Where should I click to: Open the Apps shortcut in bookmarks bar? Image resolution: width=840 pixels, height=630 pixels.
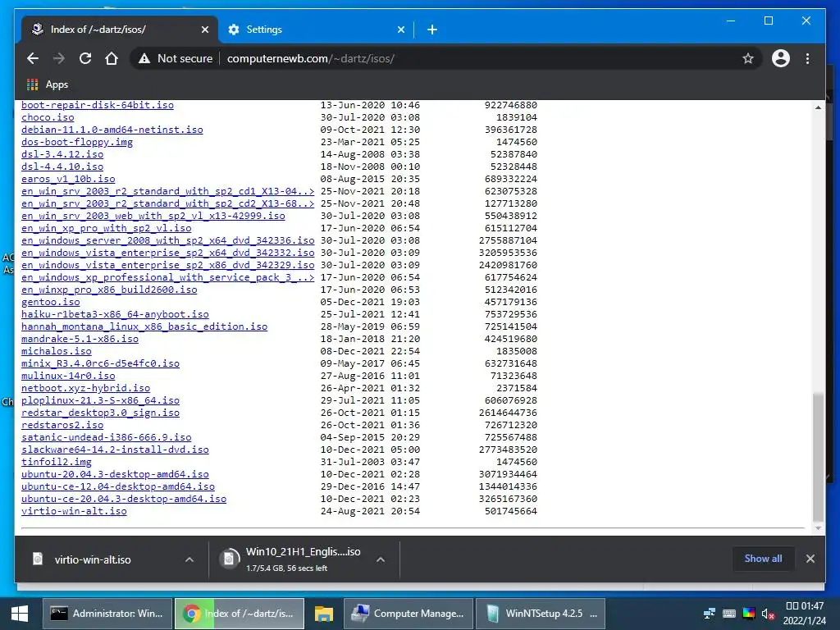47,84
